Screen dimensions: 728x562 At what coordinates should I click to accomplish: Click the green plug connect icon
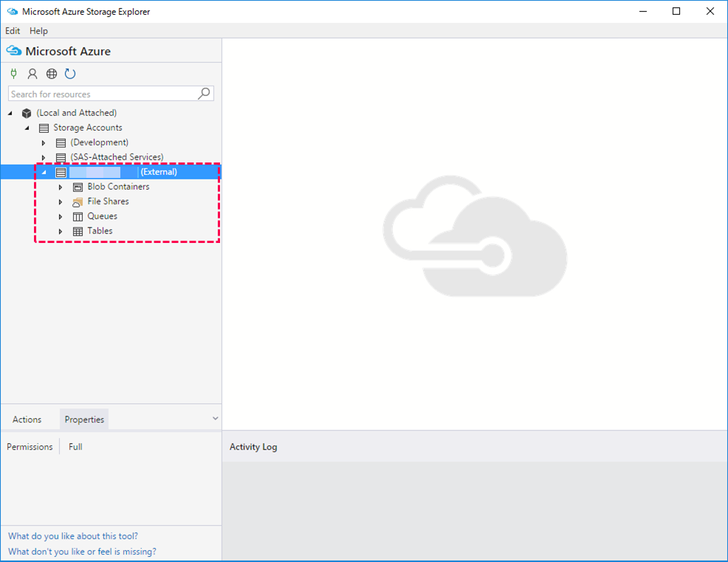click(x=14, y=73)
